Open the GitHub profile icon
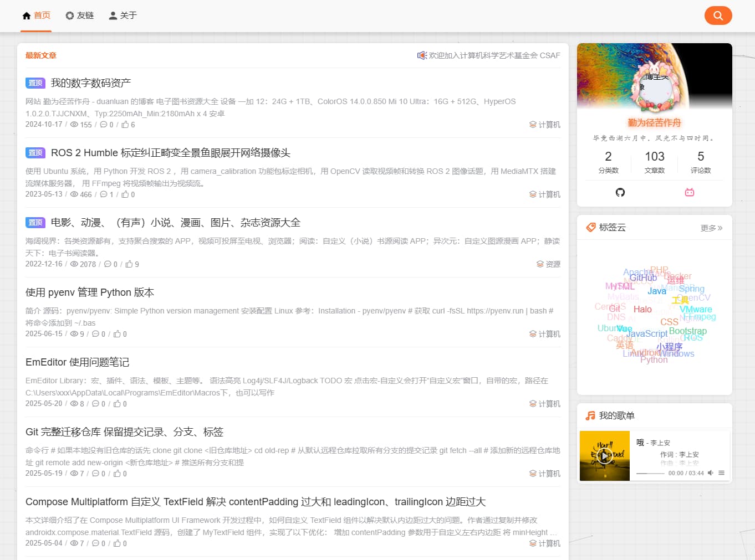755x560 pixels. point(620,192)
